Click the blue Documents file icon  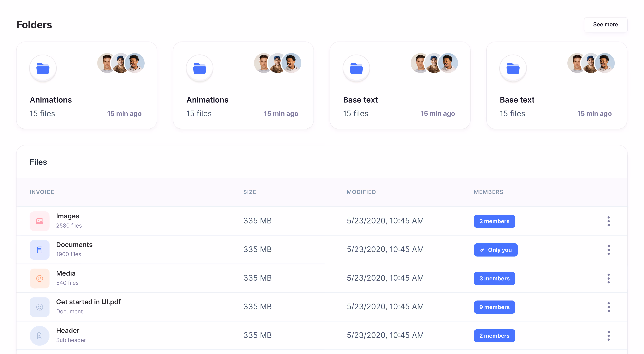[39, 250]
